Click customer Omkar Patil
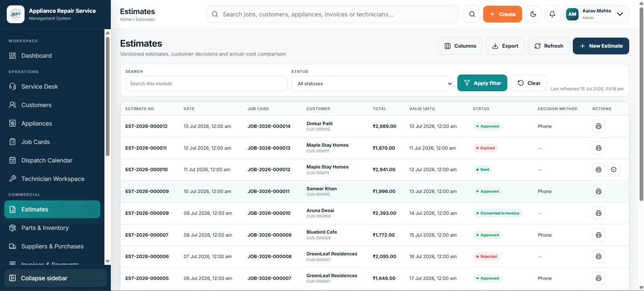The width and height of the screenshot is (644, 291). [x=319, y=123]
